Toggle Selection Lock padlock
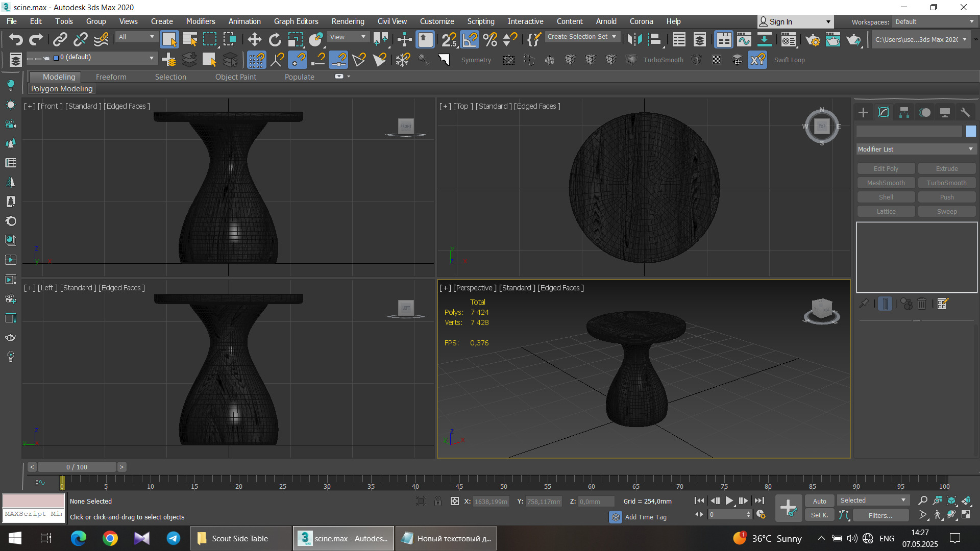This screenshot has height=551, width=980. tap(438, 501)
